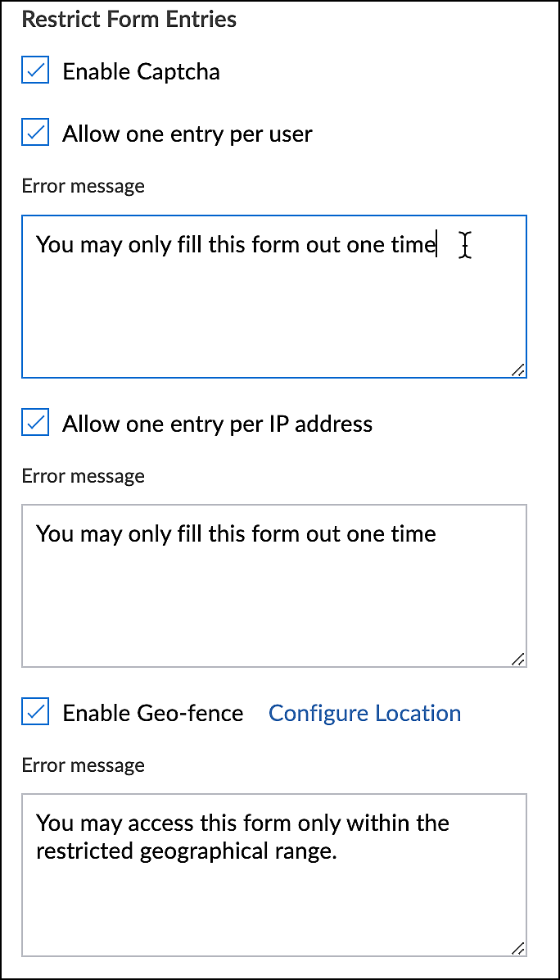560x980 pixels.
Task: Disable the one entry per IP address checkbox
Action: pos(35,424)
